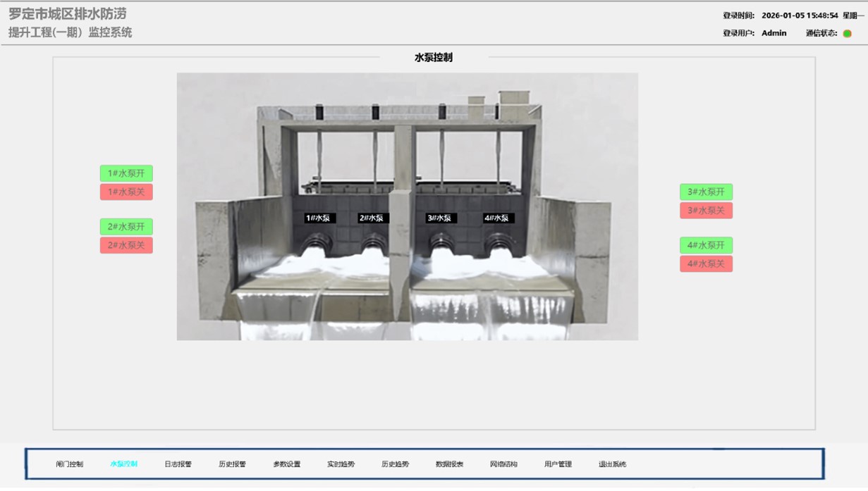Shut off pump 3 with 3#水泵关

point(706,211)
